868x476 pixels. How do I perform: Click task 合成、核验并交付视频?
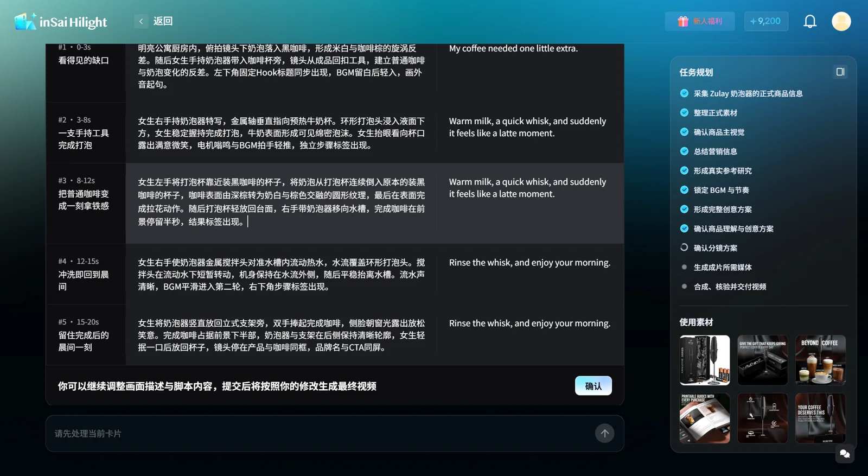pyautogui.click(x=730, y=286)
